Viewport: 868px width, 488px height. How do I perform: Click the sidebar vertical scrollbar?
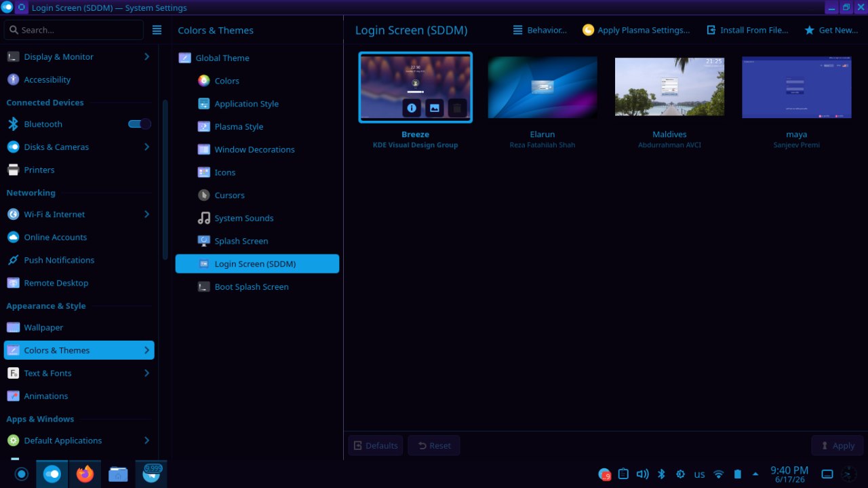click(165, 180)
